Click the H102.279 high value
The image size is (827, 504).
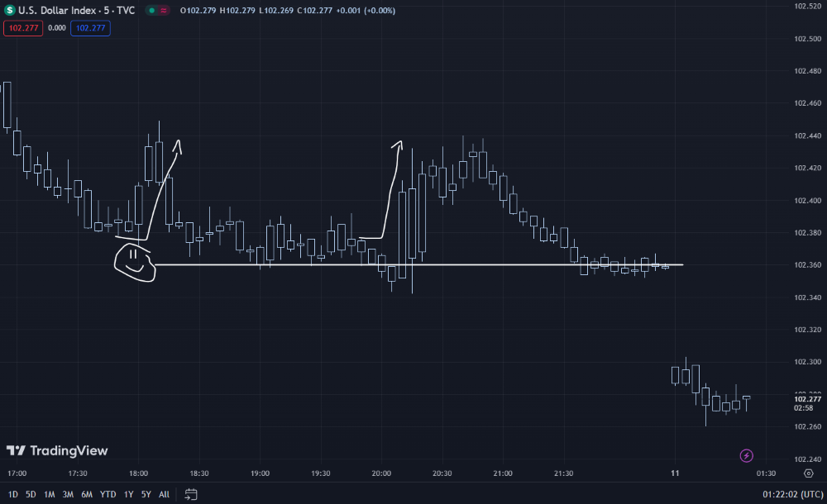(237, 11)
